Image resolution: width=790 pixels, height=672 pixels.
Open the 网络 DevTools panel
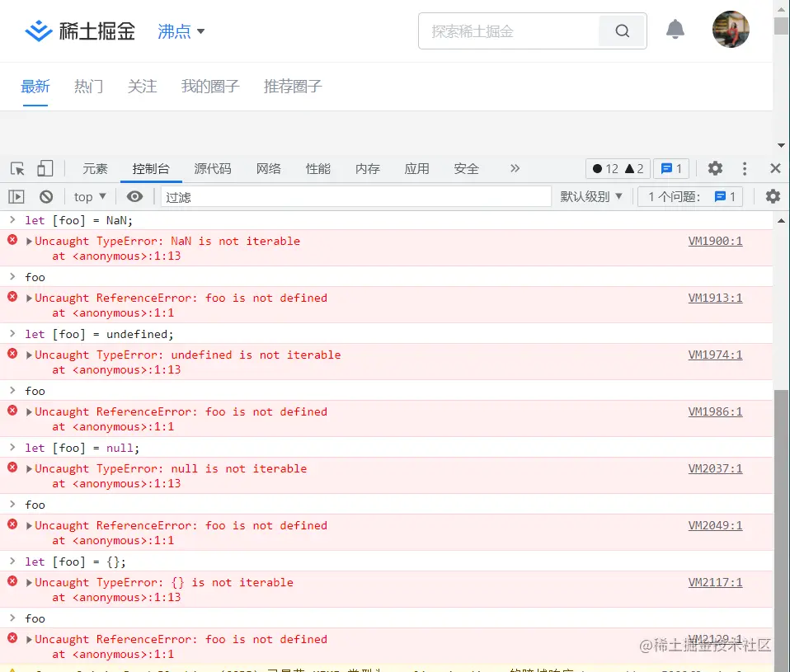[269, 169]
